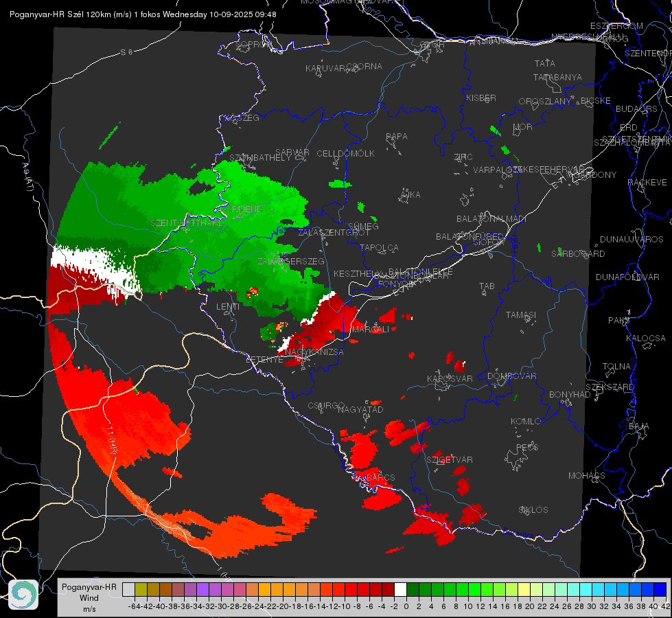Click the AJKA label
The height and width of the screenshot is (618, 672).
click(410, 195)
